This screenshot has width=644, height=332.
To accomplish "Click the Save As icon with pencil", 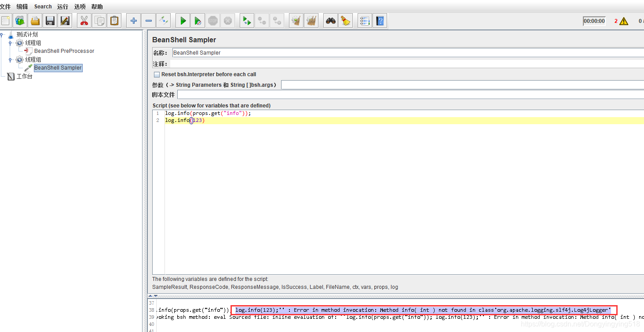I will pos(65,21).
